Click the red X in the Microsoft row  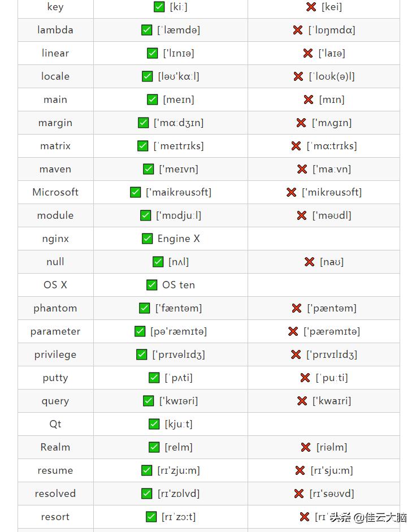(x=292, y=192)
